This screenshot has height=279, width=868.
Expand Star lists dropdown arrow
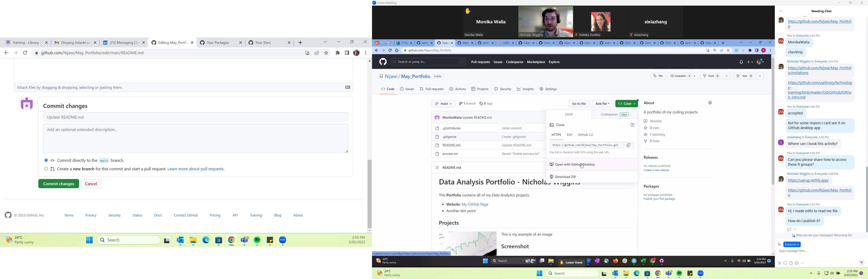[x=760, y=76]
